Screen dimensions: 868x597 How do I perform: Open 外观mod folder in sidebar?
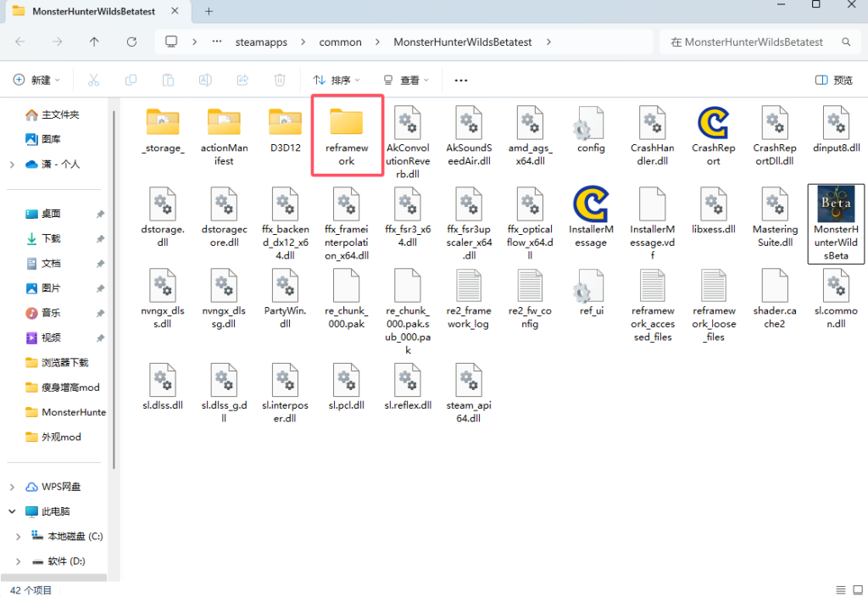click(x=53, y=437)
